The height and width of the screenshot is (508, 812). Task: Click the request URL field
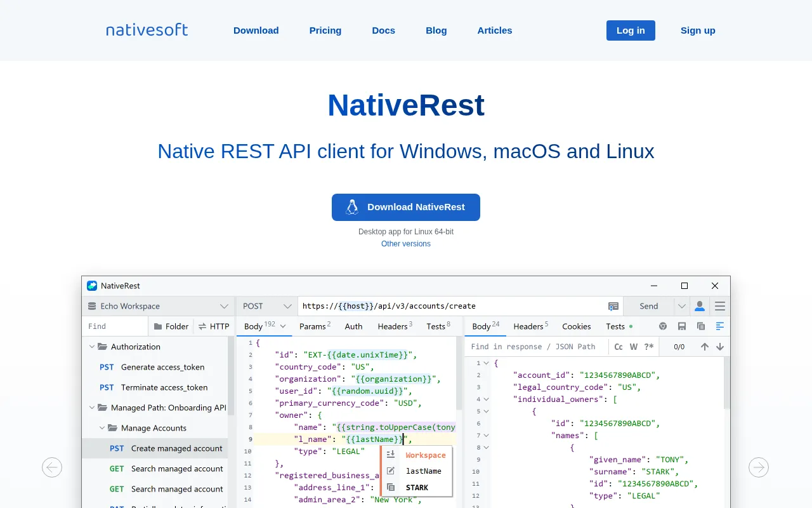[x=452, y=306]
